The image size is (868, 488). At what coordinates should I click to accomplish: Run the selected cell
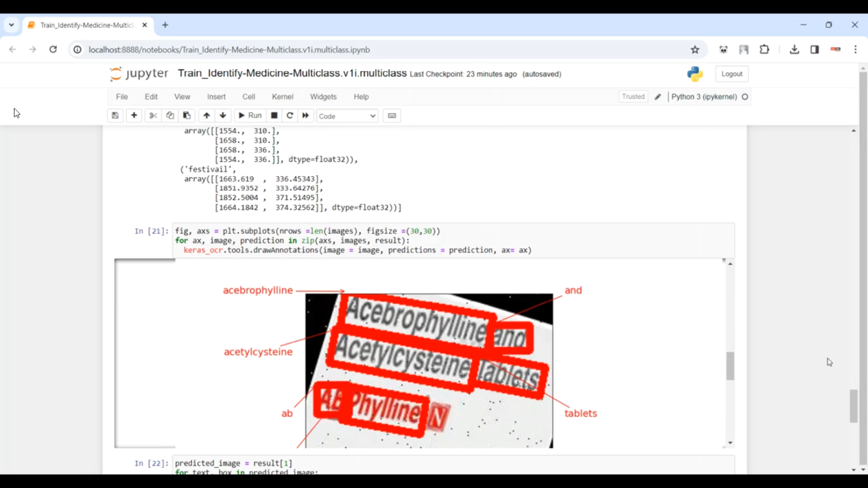(x=249, y=116)
